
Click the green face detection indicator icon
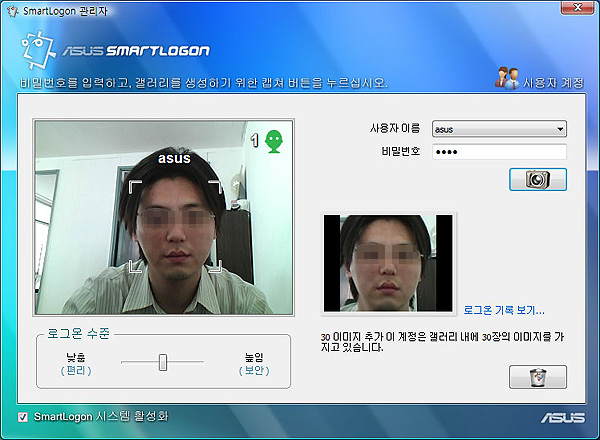click(274, 141)
